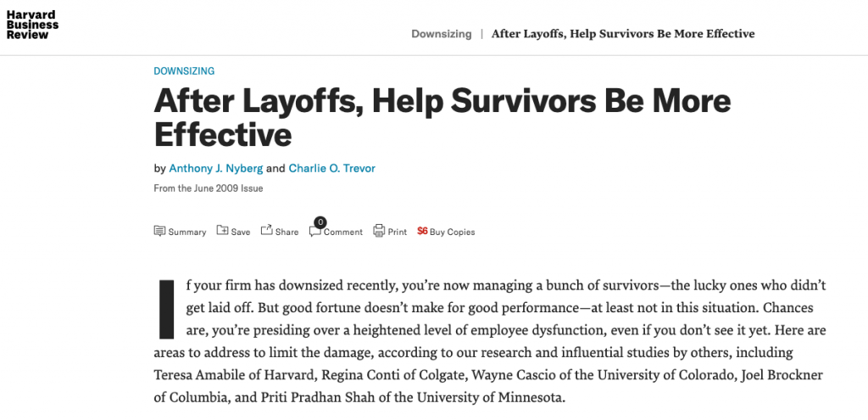Click the Share text label
This screenshot has width=868, height=420.
coord(287,232)
